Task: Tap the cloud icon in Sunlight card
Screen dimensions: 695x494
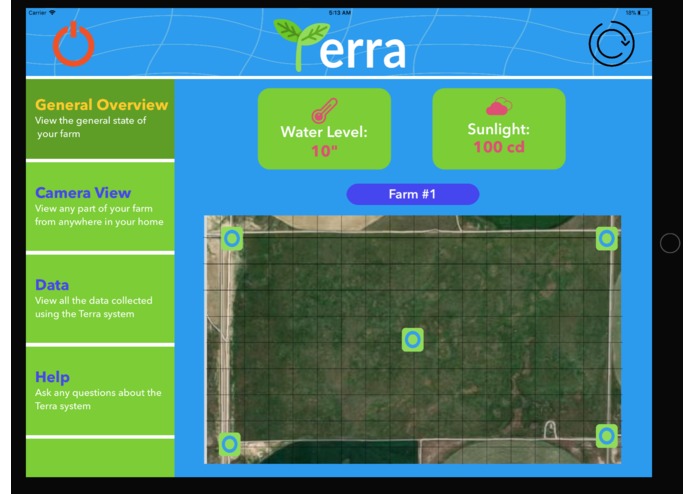Action: click(x=499, y=106)
